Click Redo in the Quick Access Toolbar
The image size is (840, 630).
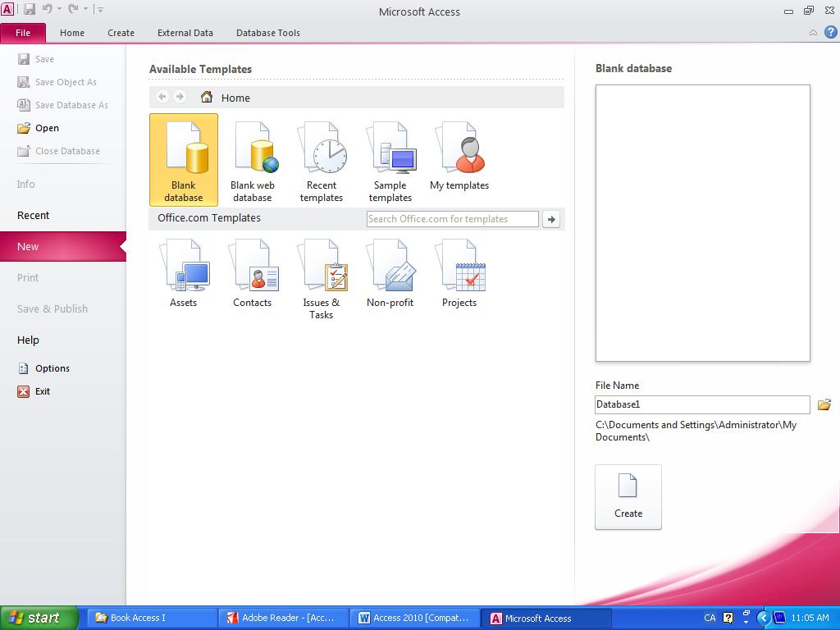[73, 9]
